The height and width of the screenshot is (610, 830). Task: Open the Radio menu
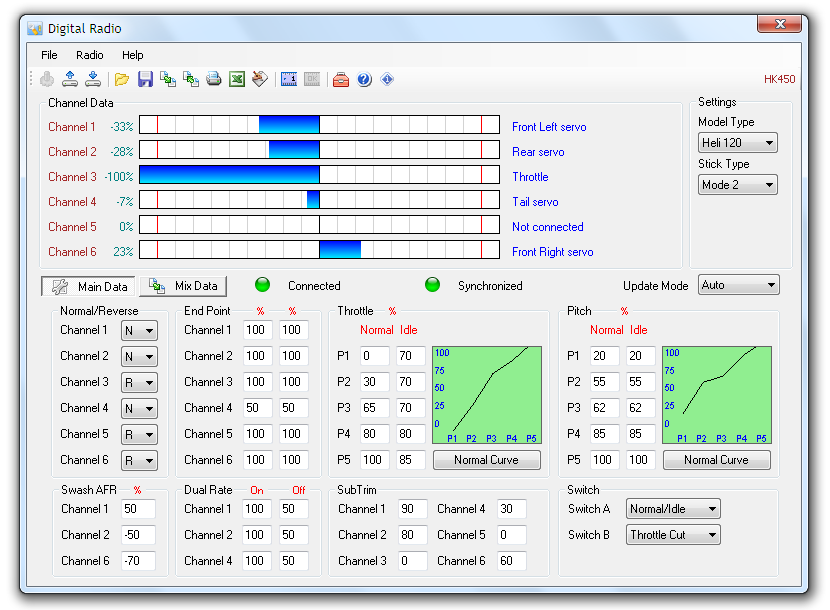[x=90, y=55]
